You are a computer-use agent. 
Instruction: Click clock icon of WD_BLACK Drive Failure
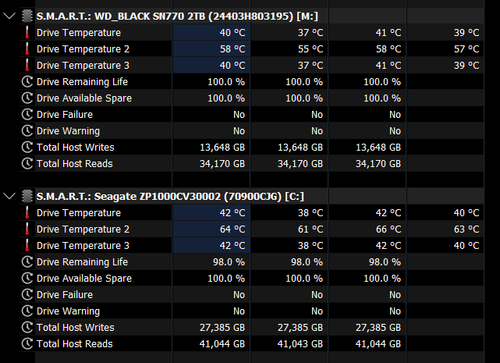point(27,114)
